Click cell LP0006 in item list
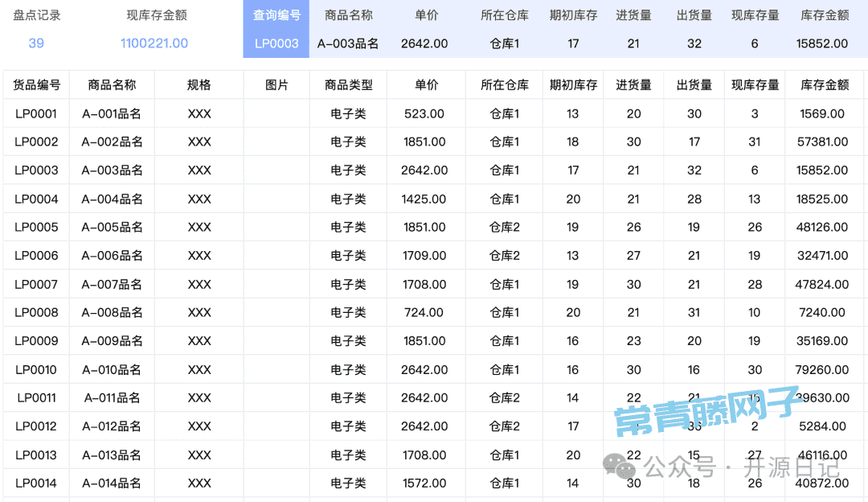 click(x=36, y=256)
